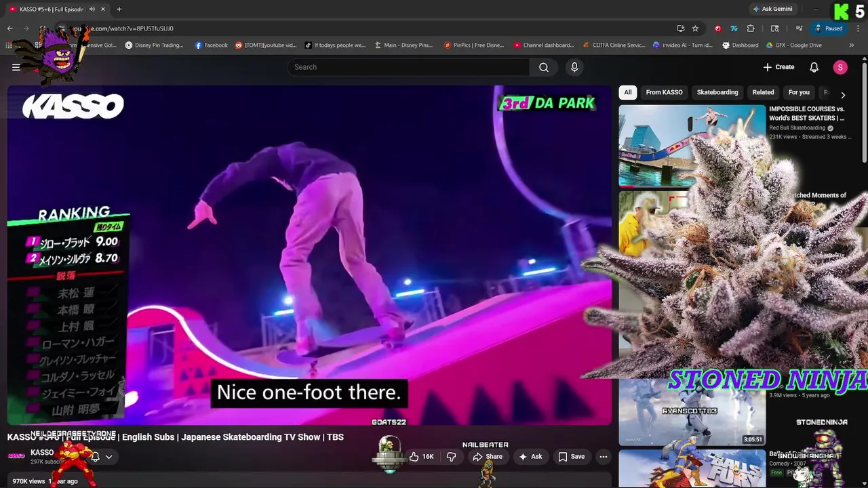Open the YouTube hamburger guide menu
The width and height of the screenshot is (868, 488).
tap(16, 67)
